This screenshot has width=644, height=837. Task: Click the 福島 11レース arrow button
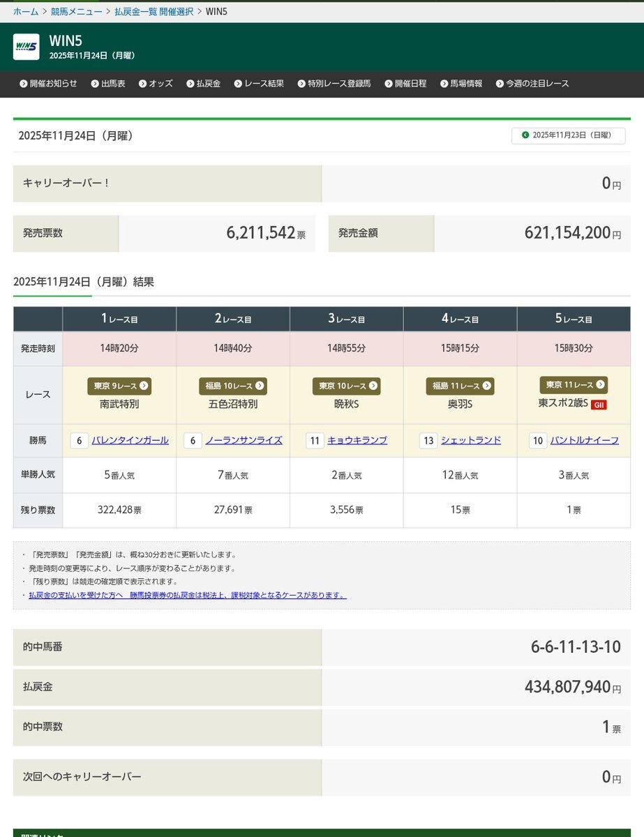tap(487, 386)
